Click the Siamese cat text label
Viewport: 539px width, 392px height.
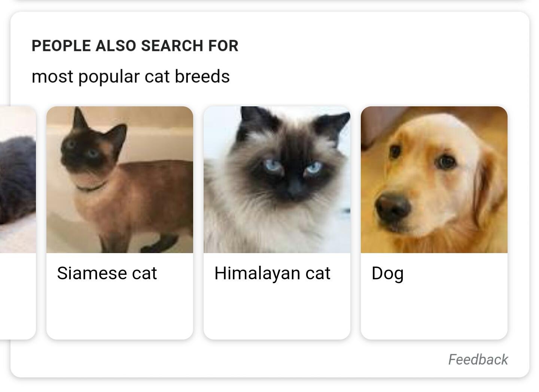point(107,273)
